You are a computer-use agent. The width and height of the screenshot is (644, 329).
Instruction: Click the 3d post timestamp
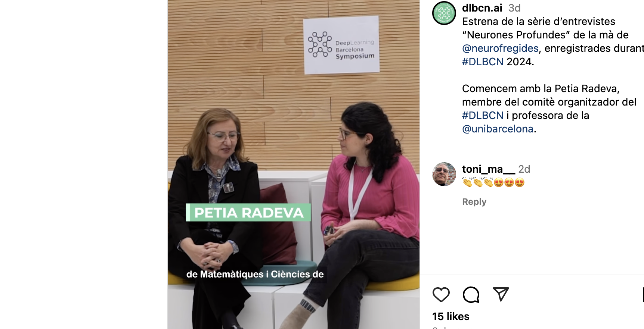[x=514, y=8]
